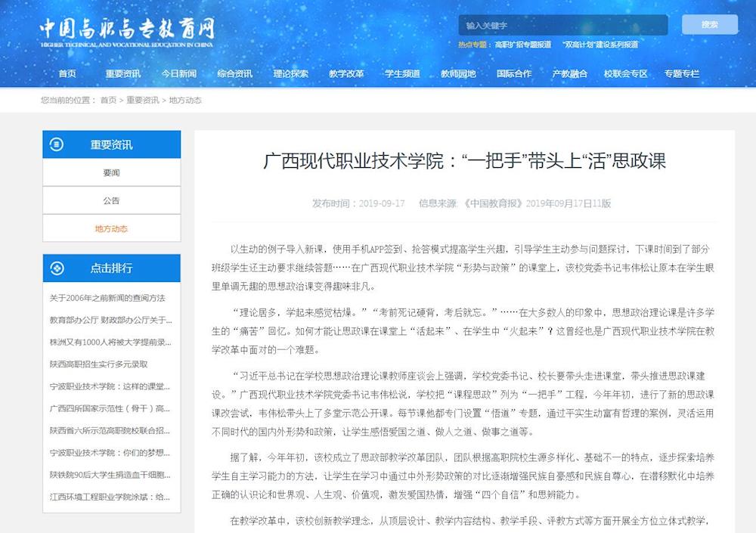Select 理论探索 from the top navigation
Screen dimensions: 756x533
pos(290,74)
